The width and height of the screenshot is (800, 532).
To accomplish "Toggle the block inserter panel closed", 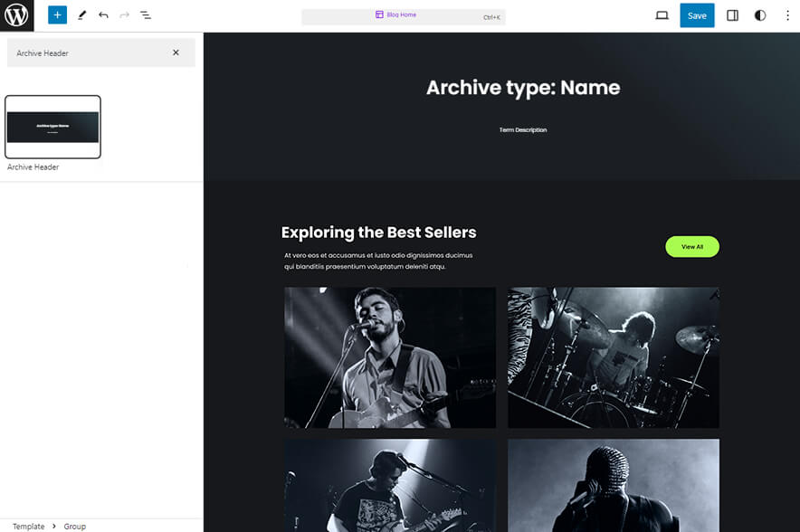I will [57, 14].
